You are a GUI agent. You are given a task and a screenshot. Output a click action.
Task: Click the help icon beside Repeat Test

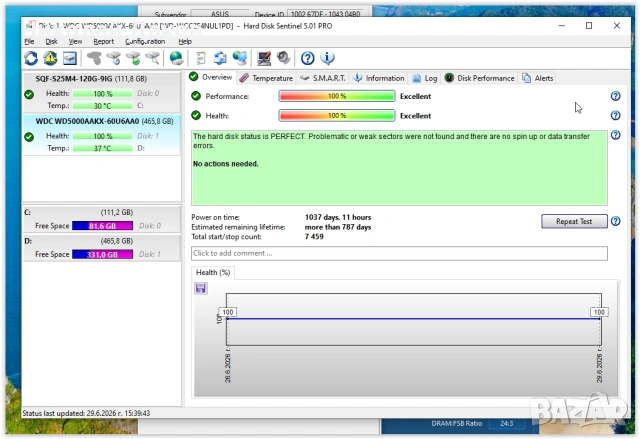coord(616,221)
